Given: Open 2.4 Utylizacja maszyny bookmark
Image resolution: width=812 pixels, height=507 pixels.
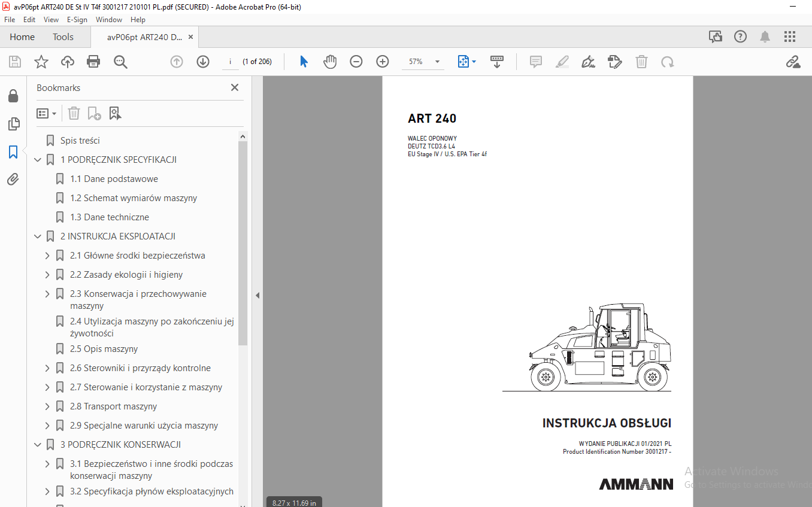Looking at the screenshot, I should [152, 327].
